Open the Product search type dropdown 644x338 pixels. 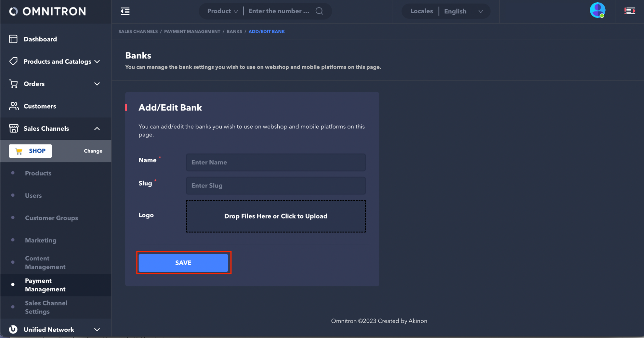[x=222, y=11]
